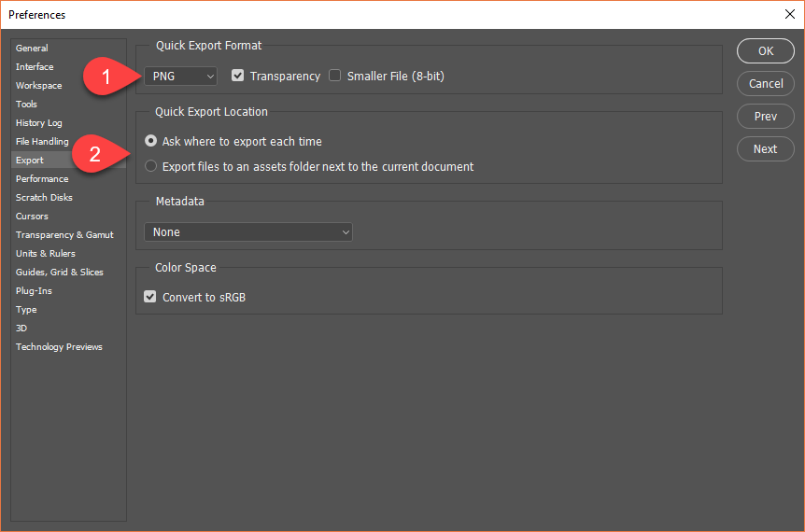Screen dimensions: 805x532
Task: Select Technology Previews category
Action: (59, 347)
